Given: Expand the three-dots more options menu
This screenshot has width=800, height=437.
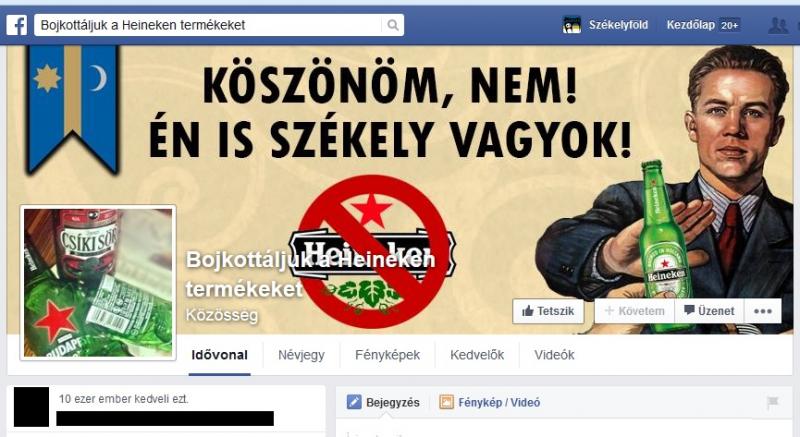Looking at the screenshot, I should (763, 311).
